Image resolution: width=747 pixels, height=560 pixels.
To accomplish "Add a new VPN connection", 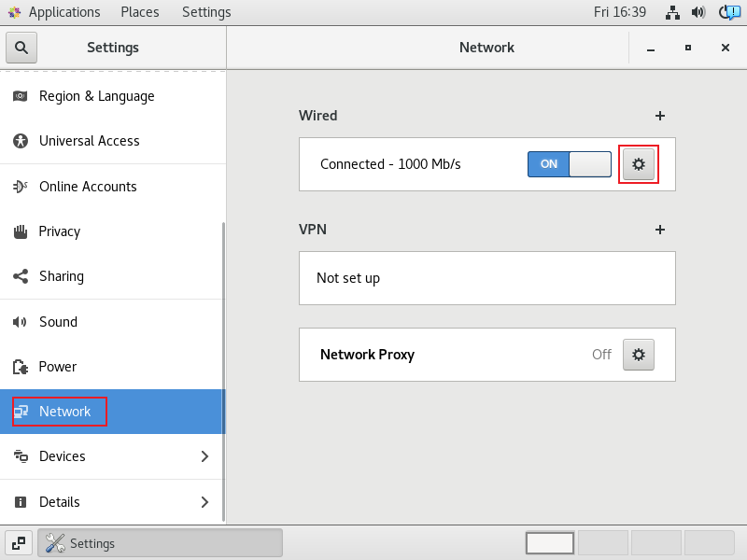I will [x=660, y=230].
